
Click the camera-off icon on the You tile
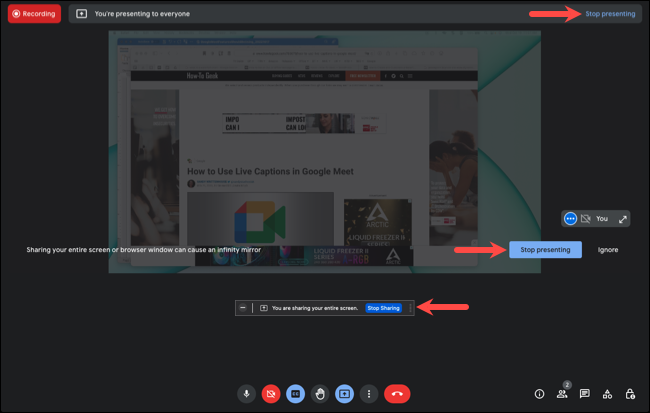[x=585, y=219]
